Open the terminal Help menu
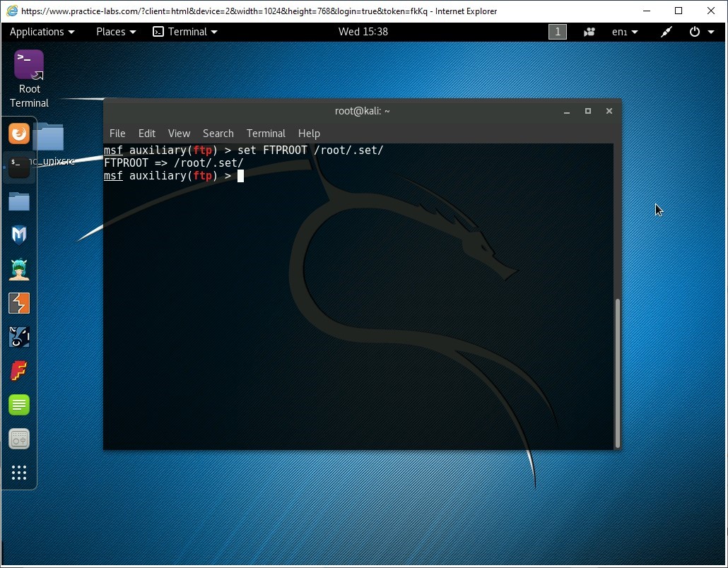The image size is (728, 568). pyautogui.click(x=309, y=134)
